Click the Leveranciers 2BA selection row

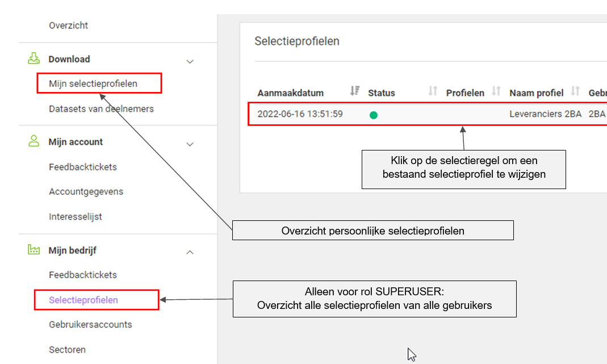coord(426,114)
